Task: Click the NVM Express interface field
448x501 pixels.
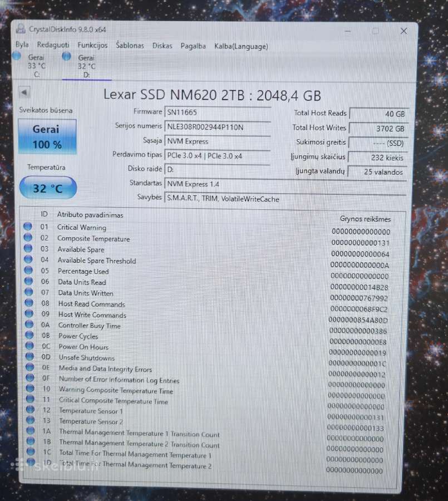Action: pos(217,141)
